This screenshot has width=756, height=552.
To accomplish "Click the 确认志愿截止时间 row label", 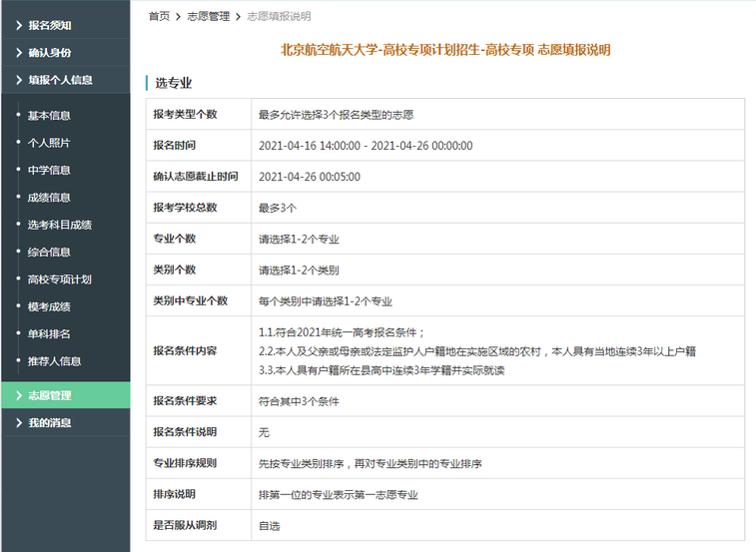I will point(196,177).
